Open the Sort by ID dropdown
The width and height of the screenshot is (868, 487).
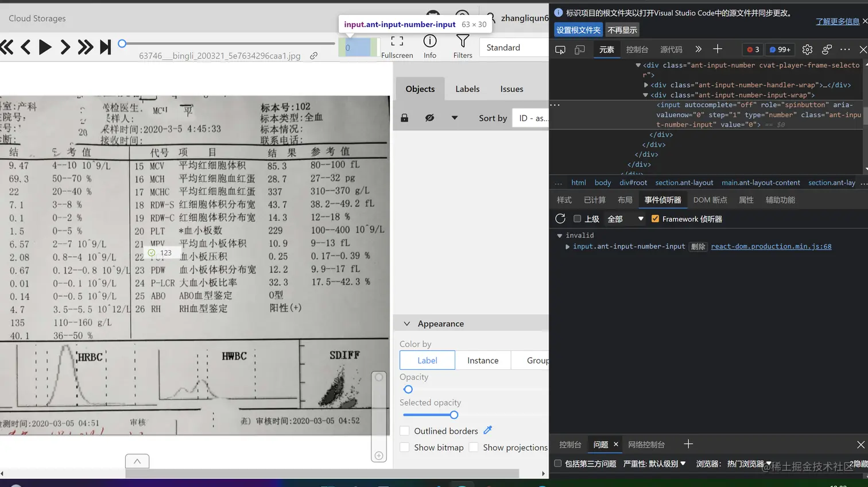pos(530,118)
